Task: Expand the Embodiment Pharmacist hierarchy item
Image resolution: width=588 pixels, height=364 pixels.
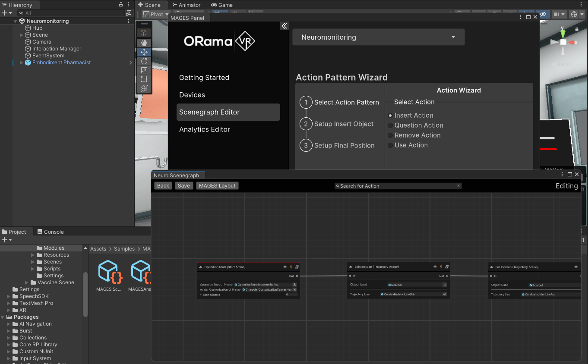Action: tap(22, 63)
